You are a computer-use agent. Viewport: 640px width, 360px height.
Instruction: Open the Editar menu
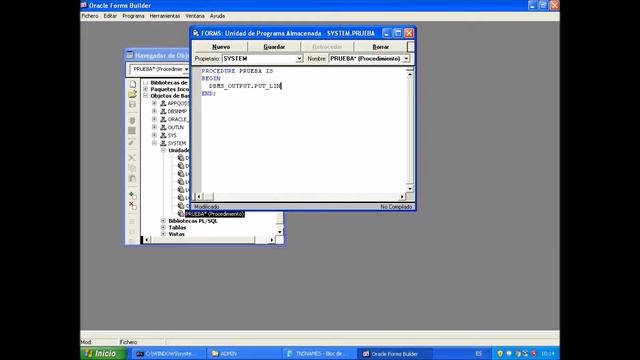tap(110, 16)
